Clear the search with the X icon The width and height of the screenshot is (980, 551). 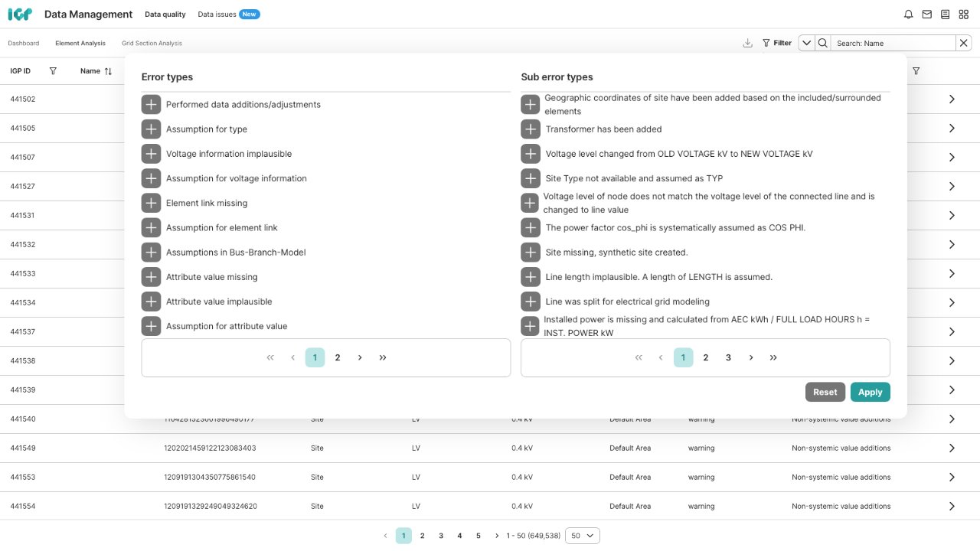pyautogui.click(x=964, y=44)
